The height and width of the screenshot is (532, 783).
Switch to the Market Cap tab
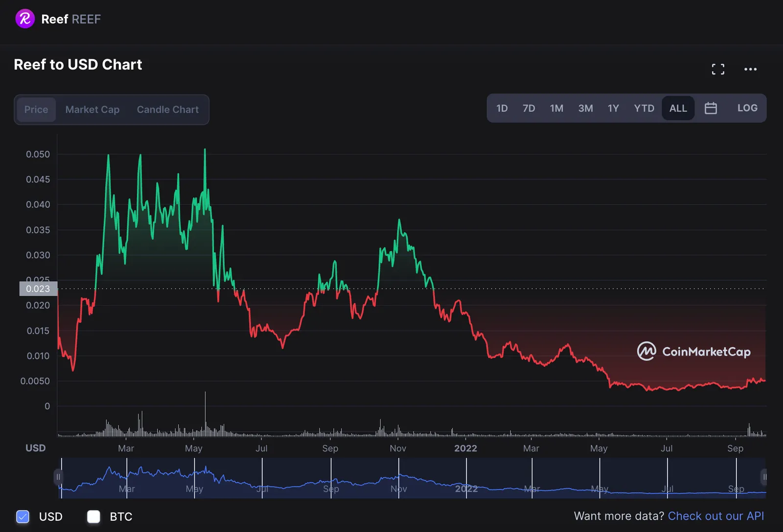pos(92,110)
